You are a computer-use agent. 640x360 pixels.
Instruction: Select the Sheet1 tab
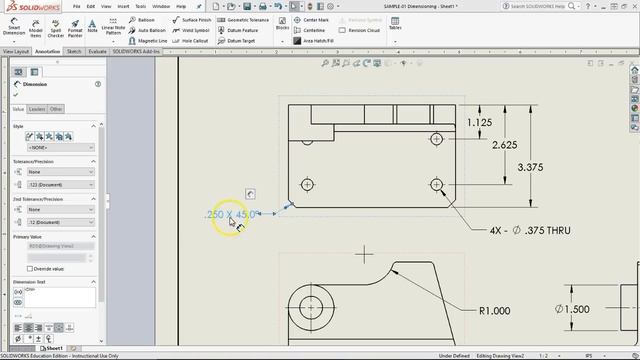point(51,348)
